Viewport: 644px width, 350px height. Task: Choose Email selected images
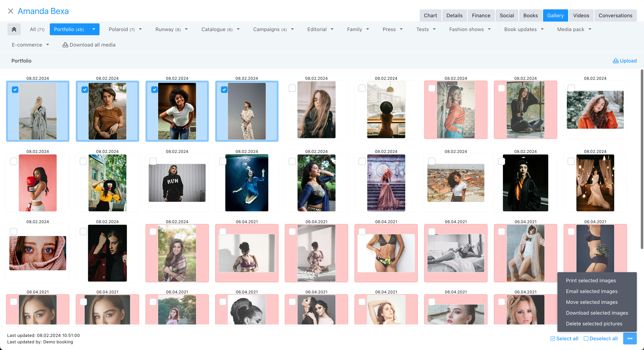[592, 291]
